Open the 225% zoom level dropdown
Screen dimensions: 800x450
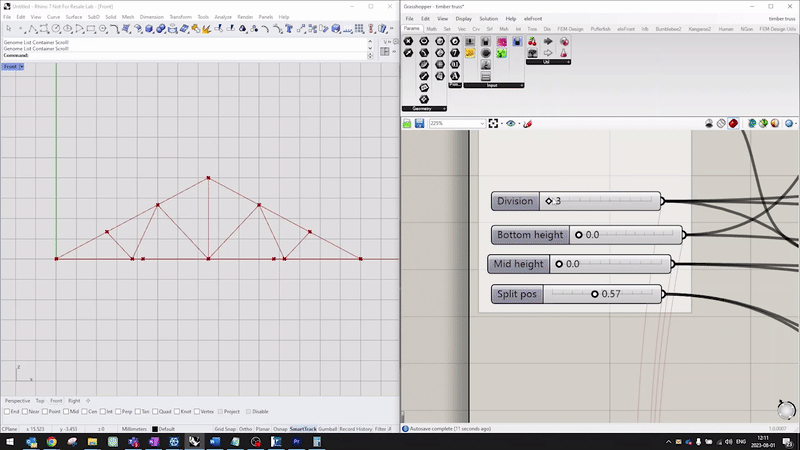(481, 123)
